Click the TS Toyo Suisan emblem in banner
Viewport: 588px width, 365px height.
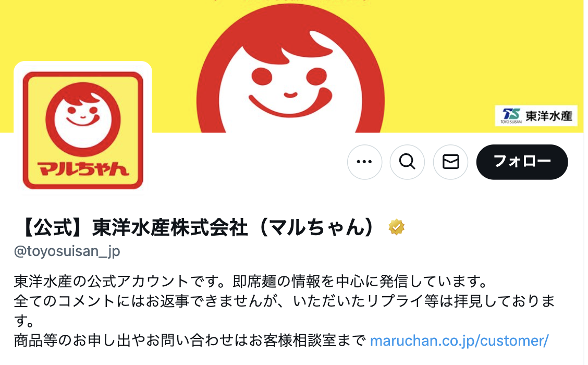pos(511,116)
